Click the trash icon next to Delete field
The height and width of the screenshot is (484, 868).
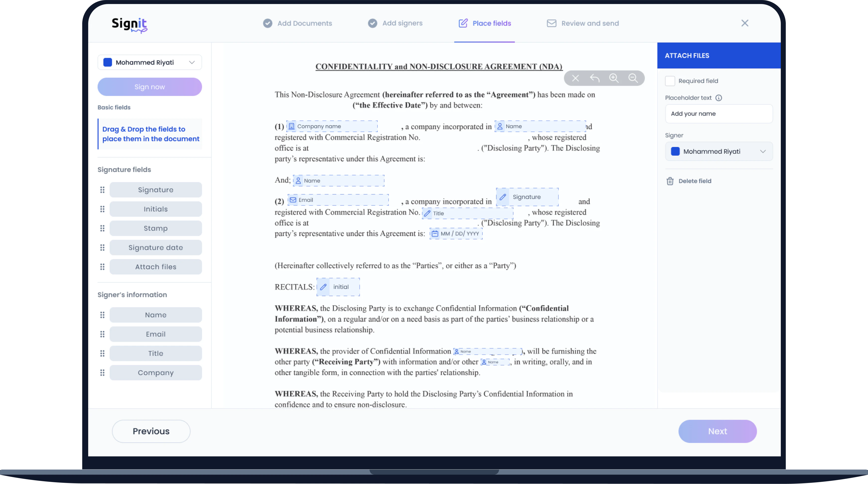(670, 181)
